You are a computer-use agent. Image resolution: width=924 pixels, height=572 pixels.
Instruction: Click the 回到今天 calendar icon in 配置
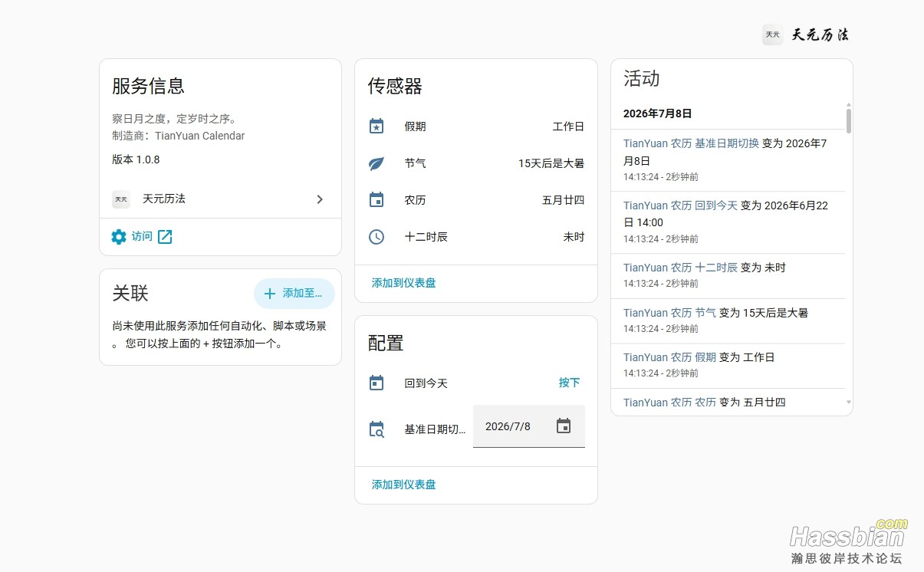click(x=377, y=383)
